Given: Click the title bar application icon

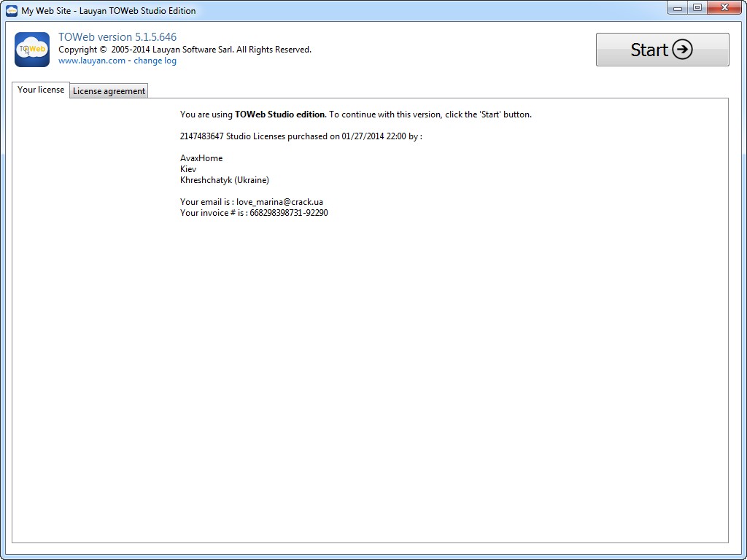Looking at the screenshot, I should click(12, 10).
